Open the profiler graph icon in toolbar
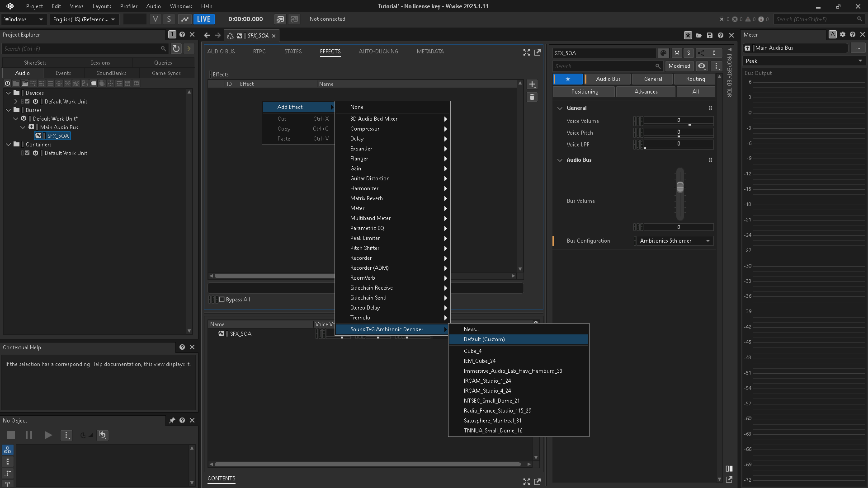Viewport: 868px width, 488px height. click(184, 19)
